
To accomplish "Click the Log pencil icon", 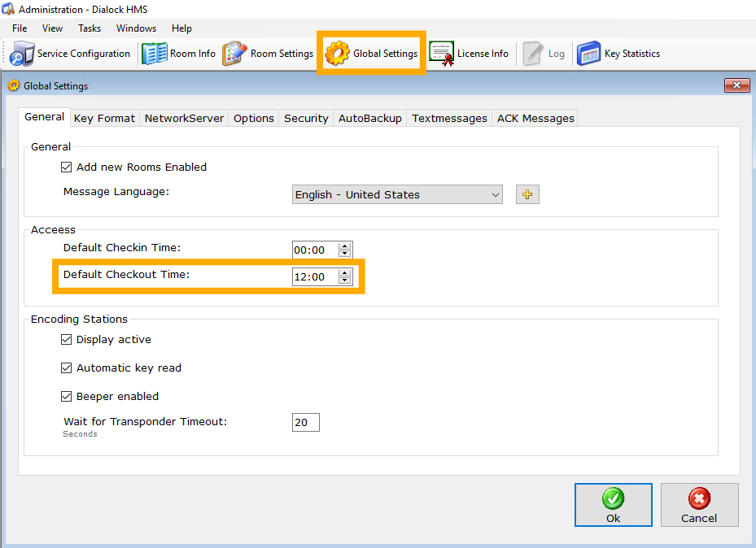I will tap(534, 54).
